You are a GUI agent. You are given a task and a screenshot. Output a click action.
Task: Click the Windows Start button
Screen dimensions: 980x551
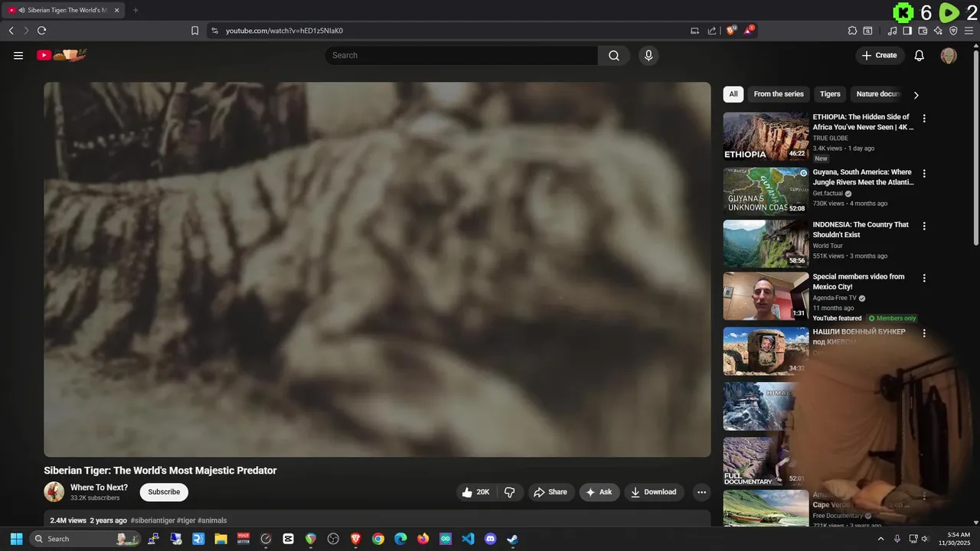click(x=16, y=539)
